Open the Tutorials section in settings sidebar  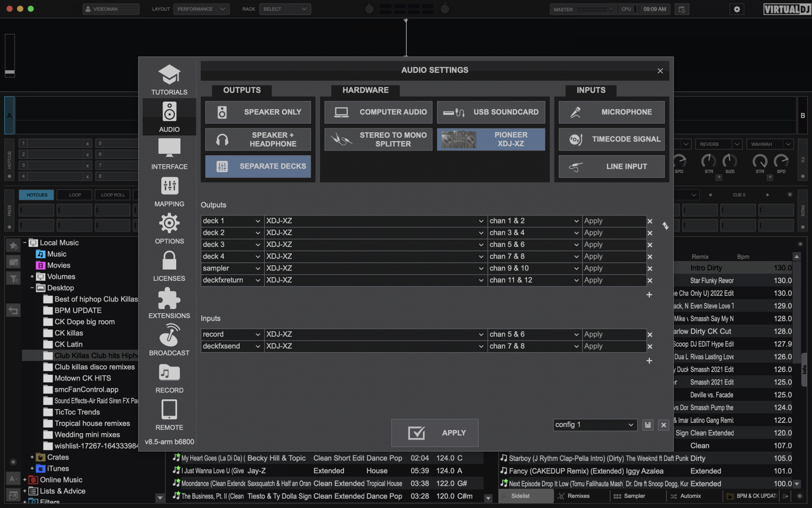click(169, 79)
